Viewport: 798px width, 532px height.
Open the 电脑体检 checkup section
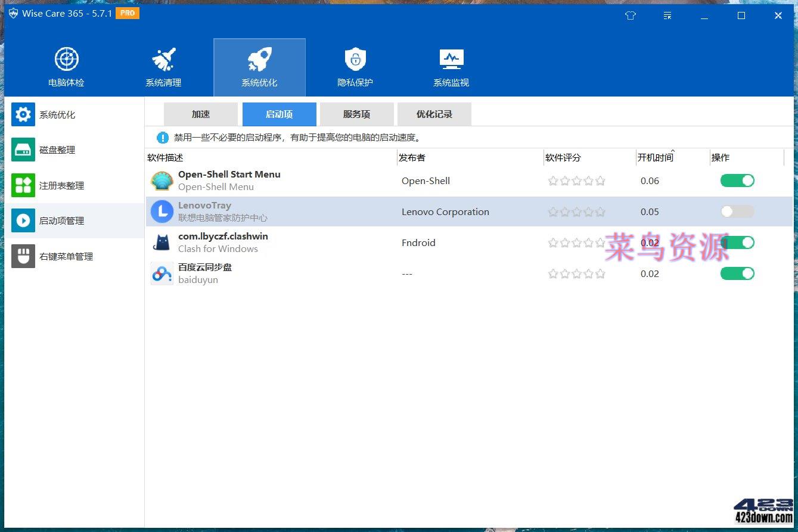[x=66, y=66]
